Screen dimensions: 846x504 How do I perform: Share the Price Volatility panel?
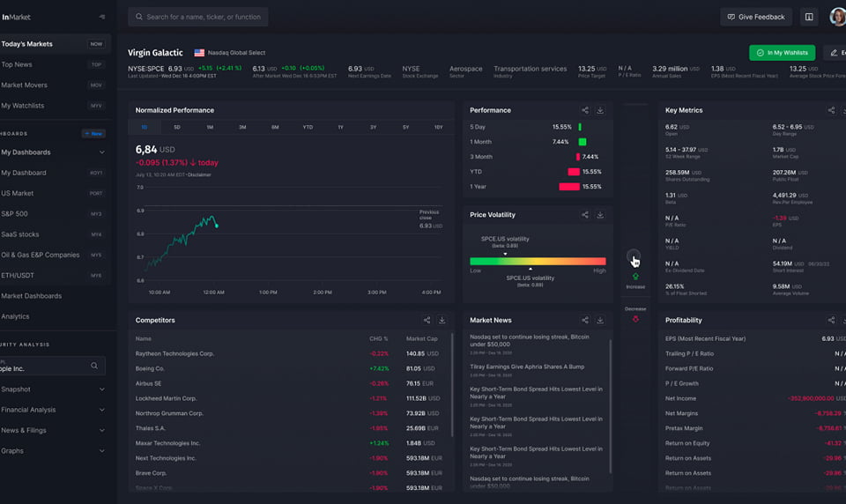click(x=585, y=215)
